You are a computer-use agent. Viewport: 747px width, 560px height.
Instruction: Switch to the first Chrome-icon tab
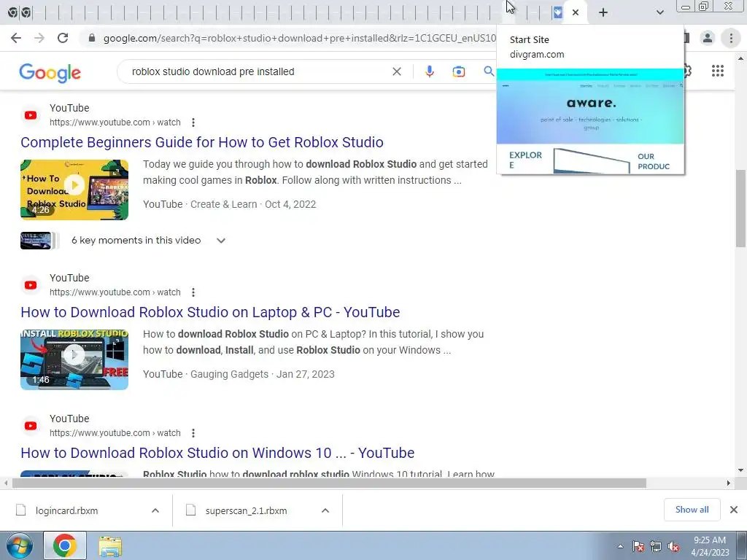click(x=13, y=13)
